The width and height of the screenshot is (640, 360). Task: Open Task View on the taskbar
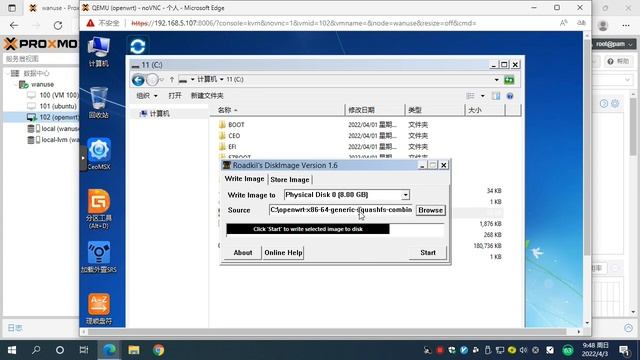pyautogui.click(x=84, y=350)
